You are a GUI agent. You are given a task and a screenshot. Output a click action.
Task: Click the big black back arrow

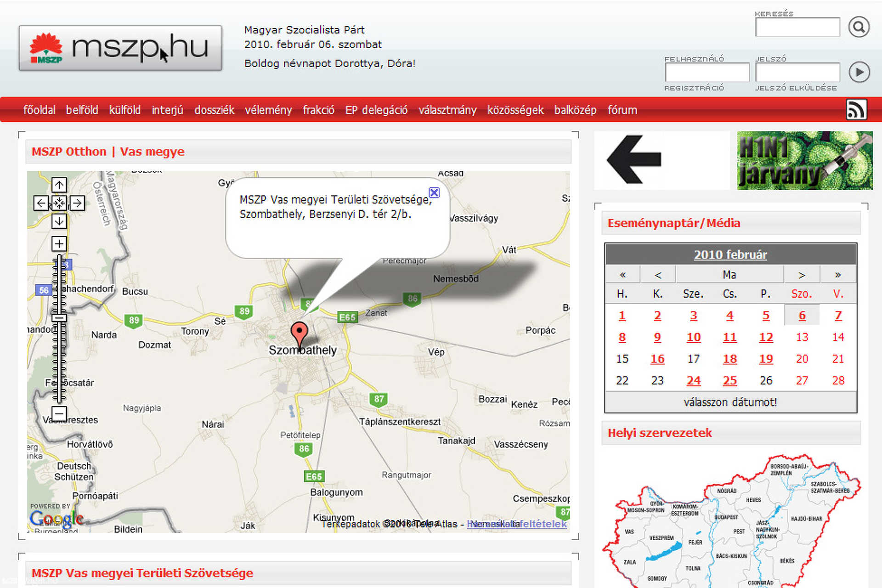[634, 159]
